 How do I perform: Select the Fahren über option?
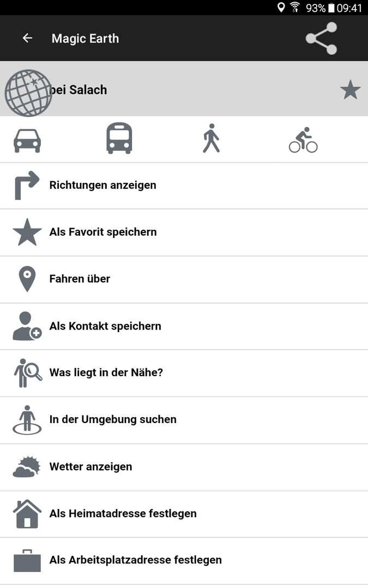click(184, 280)
